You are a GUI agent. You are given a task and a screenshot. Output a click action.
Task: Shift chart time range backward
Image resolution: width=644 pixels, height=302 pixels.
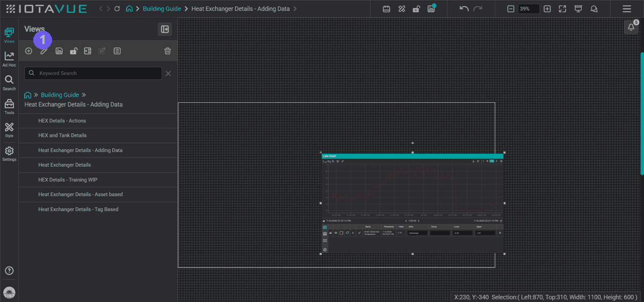point(406,221)
